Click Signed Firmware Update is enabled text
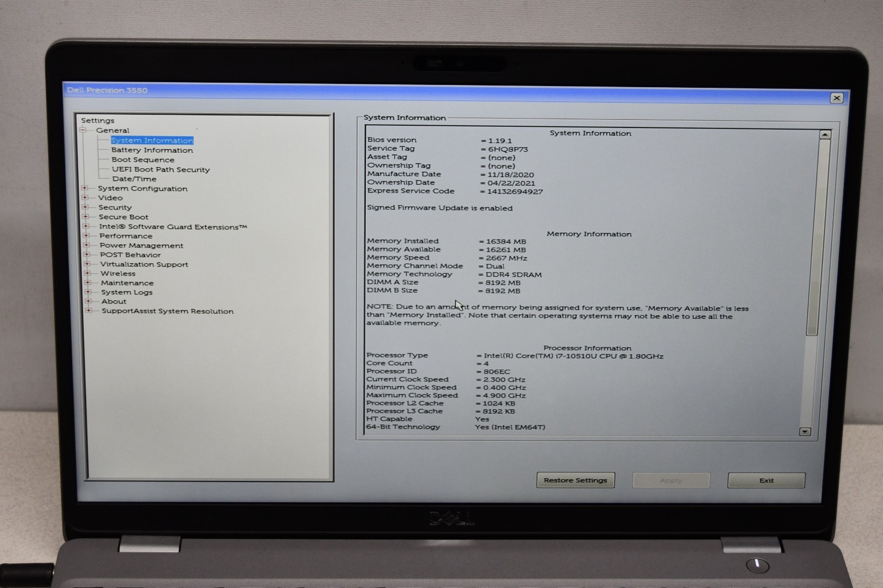Image resolution: width=883 pixels, height=588 pixels. [440, 208]
